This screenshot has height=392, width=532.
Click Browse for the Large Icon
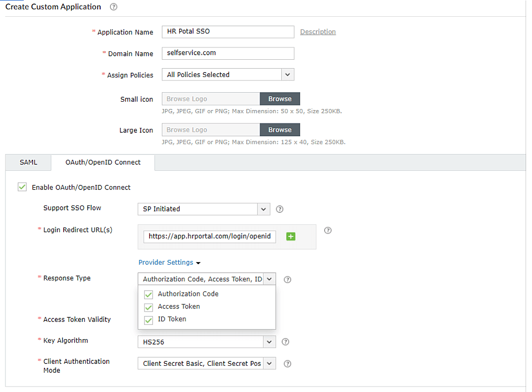(280, 129)
